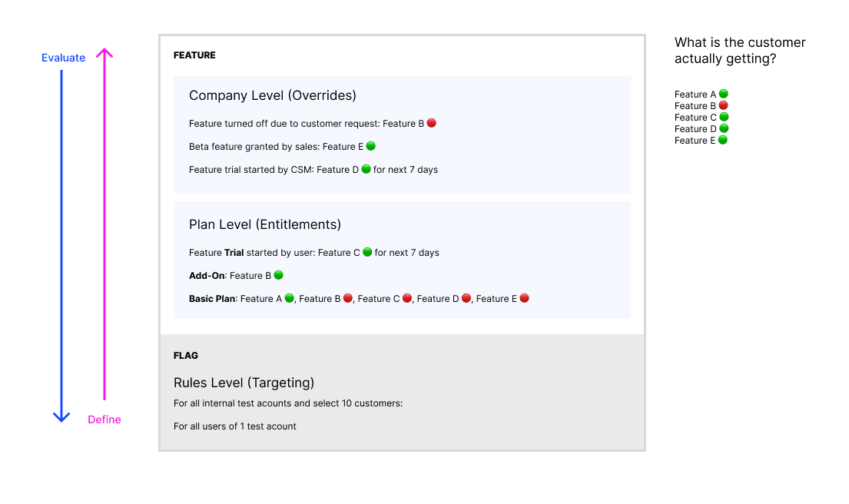Click the FEATURE section label
The width and height of the screenshot is (849, 504).
tap(194, 55)
